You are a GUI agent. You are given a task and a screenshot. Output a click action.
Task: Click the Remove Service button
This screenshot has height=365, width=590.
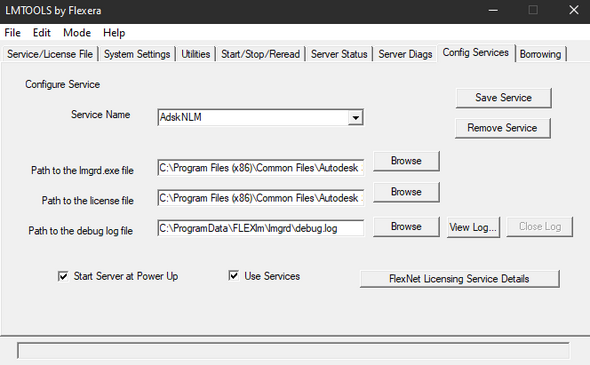[502, 128]
